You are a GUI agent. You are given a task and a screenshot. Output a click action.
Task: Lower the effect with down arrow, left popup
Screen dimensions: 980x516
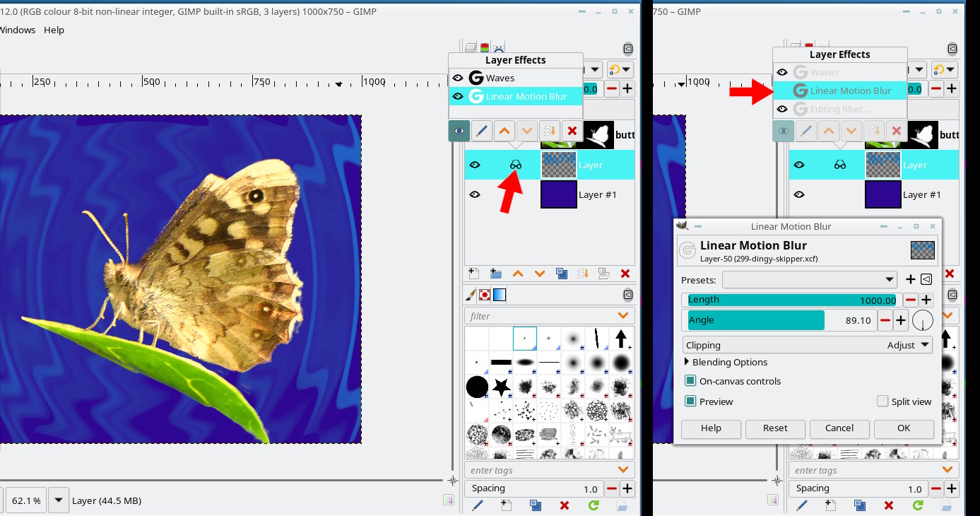(x=526, y=131)
